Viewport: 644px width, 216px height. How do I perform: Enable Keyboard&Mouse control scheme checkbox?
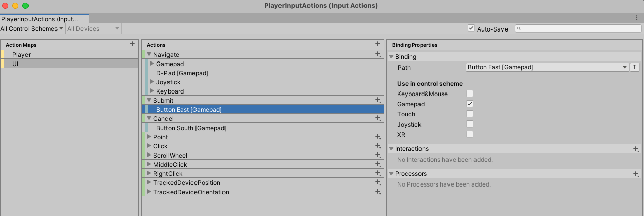tap(470, 94)
